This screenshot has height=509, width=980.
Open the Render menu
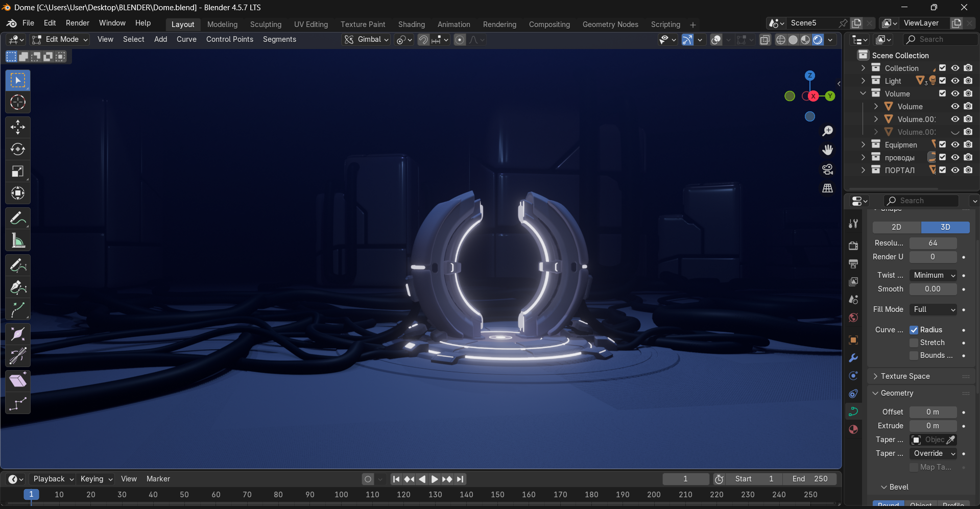click(77, 23)
